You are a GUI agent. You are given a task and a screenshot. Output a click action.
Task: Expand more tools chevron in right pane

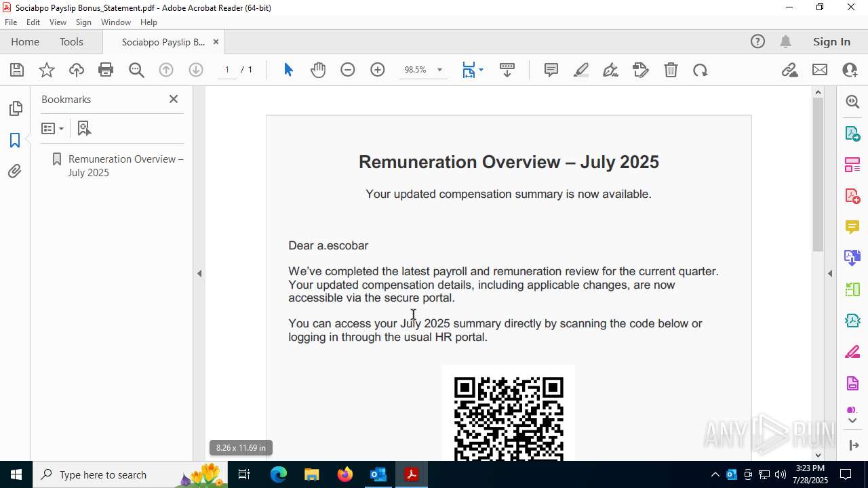[x=852, y=421]
